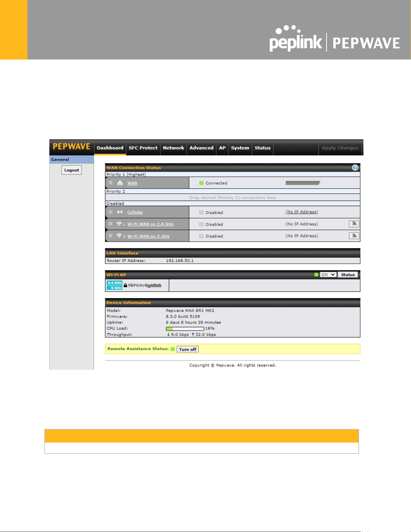Click the PEPWAVE logo in the navigation bar

click(72, 147)
